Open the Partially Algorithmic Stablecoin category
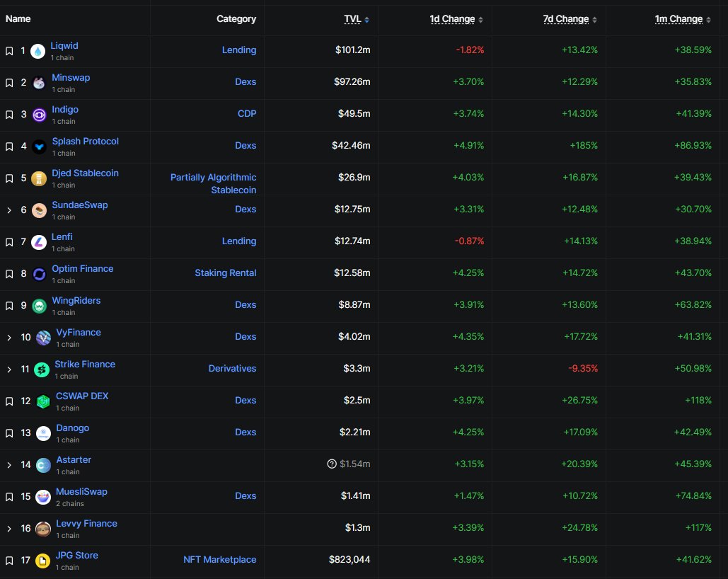The height and width of the screenshot is (579, 728). [x=213, y=183]
